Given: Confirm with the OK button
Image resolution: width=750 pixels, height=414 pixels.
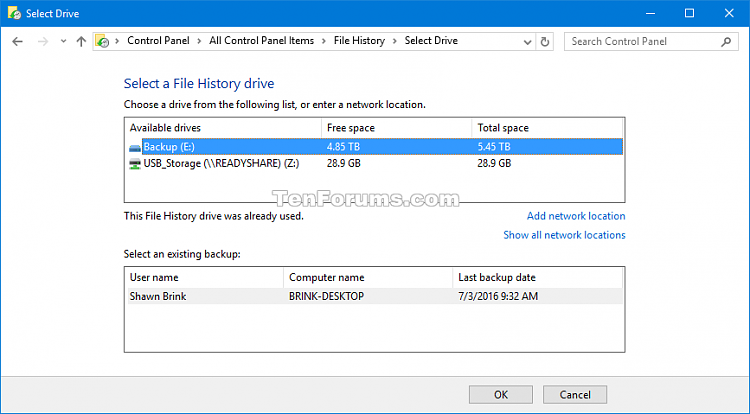Looking at the screenshot, I should pyautogui.click(x=501, y=395).
